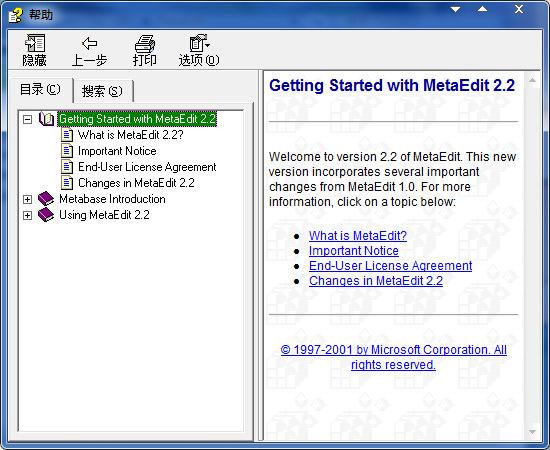This screenshot has height=450, width=550.
Task: Collapse the Getting Started with MetaEdit 2.2 node
Action: tap(27, 120)
